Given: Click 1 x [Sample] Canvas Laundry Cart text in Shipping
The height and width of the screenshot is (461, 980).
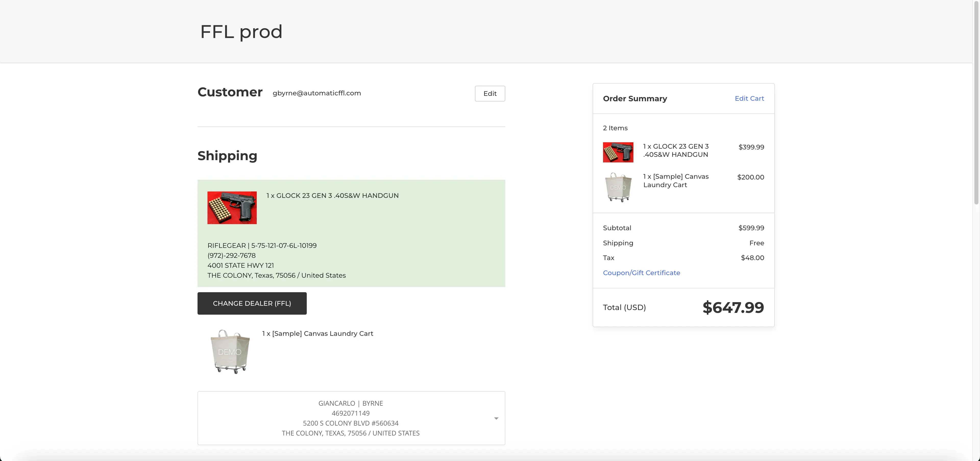Looking at the screenshot, I should pyautogui.click(x=317, y=333).
